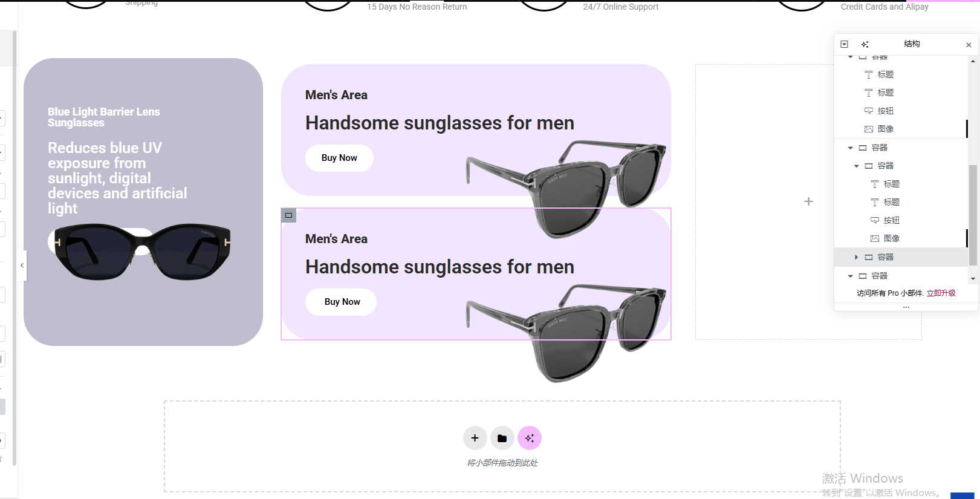This screenshot has width=980, height=499.
Task: Collapse the left editor panel arrow
Action: click(22, 266)
